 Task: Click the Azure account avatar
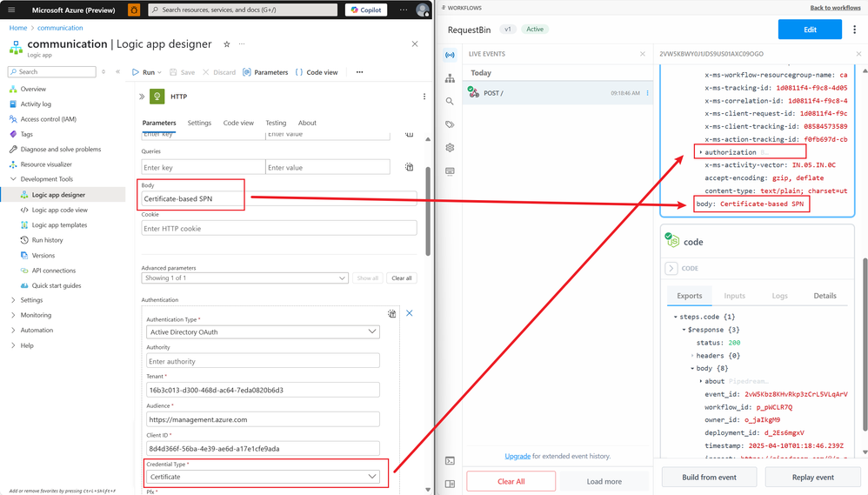click(423, 10)
